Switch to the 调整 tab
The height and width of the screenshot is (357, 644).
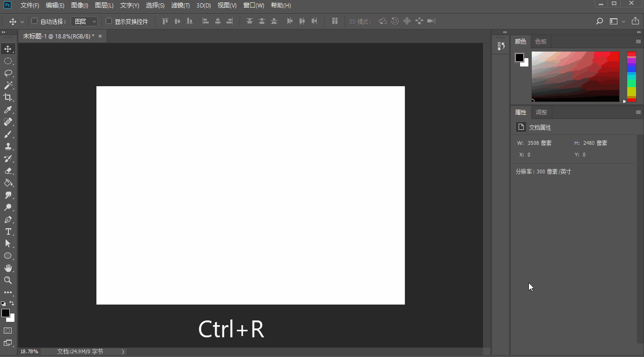[x=541, y=112]
